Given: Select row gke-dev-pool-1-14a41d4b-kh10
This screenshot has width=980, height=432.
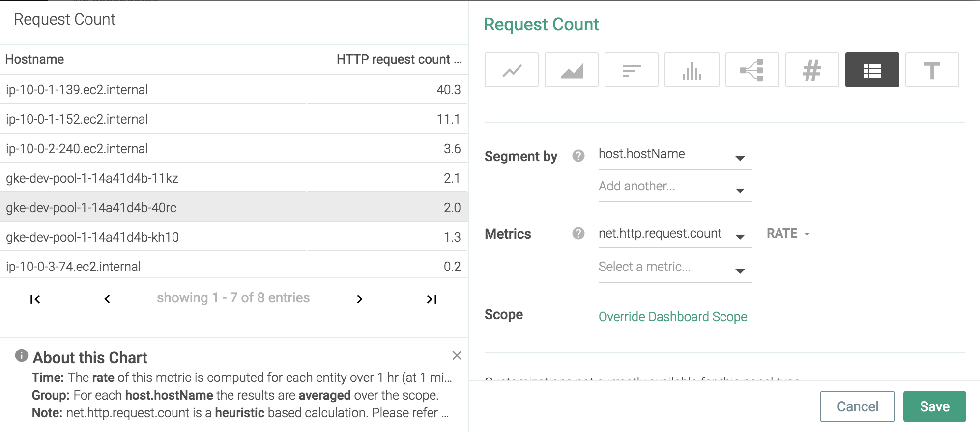Looking at the screenshot, I should (234, 237).
